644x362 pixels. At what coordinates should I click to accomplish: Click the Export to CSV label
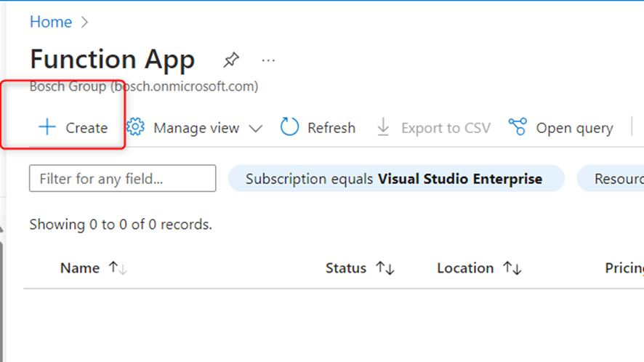[x=446, y=128]
